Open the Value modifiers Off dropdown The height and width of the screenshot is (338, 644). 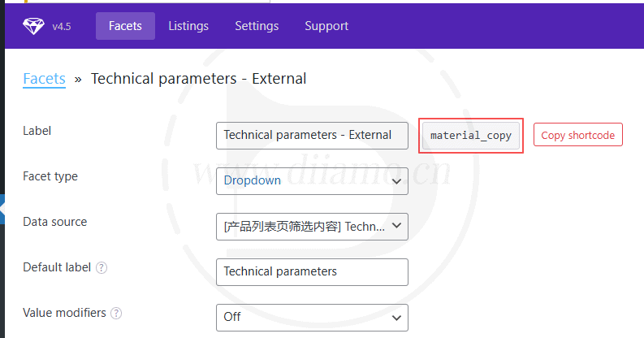(x=312, y=318)
